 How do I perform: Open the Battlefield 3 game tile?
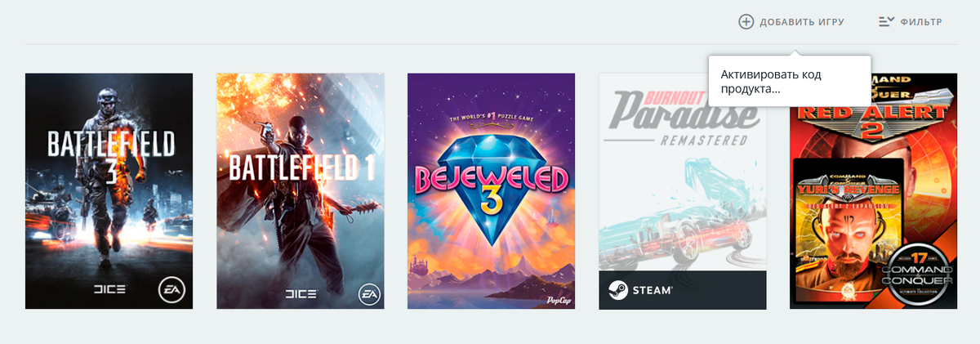click(109, 191)
